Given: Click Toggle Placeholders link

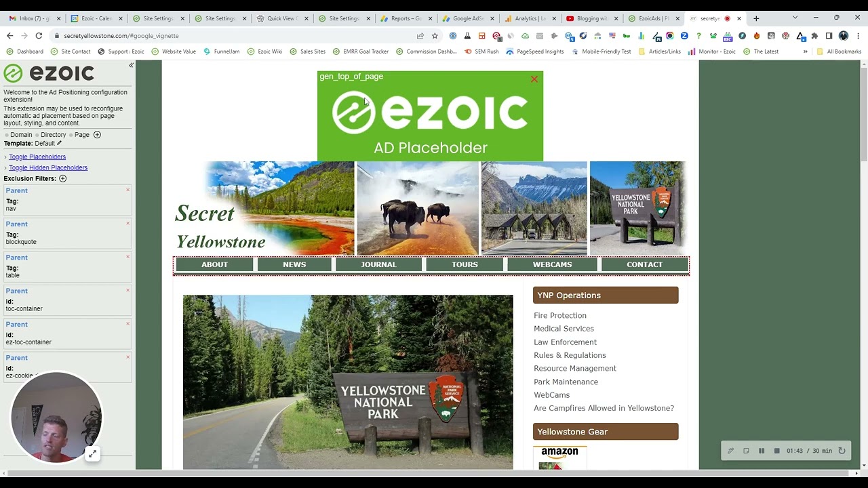Looking at the screenshot, I should point(37,157).
